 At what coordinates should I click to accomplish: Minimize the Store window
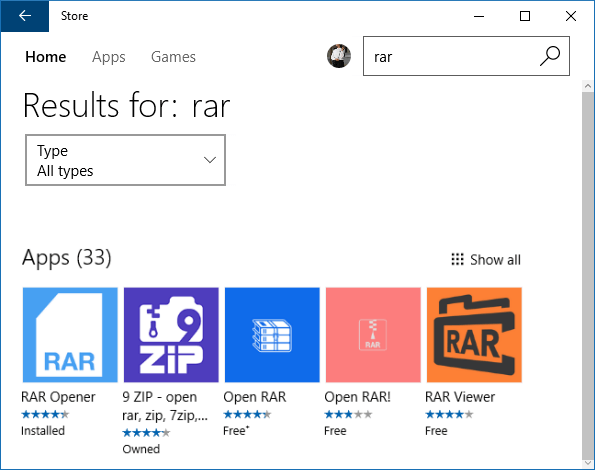(x=479, y=16)
